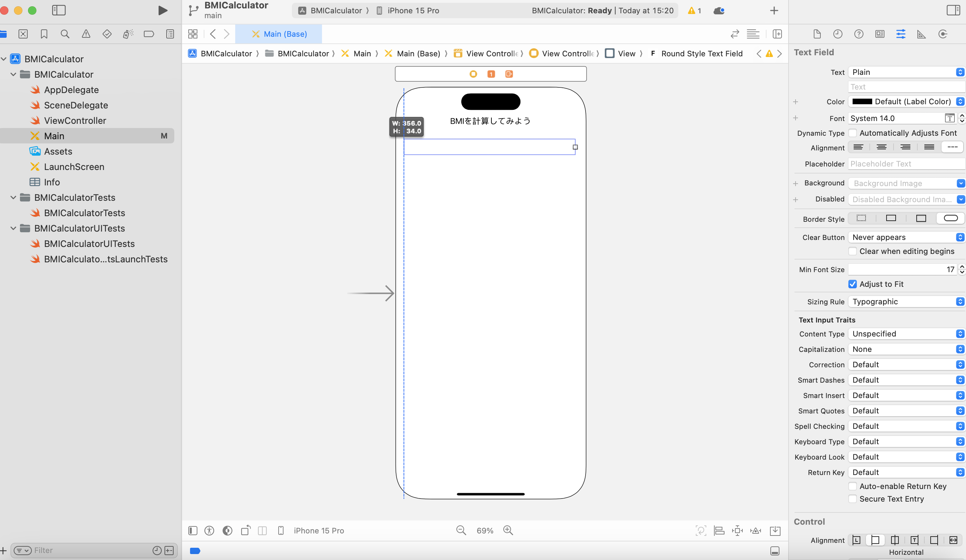Open the Issue navigator warning icon
The height and width of the screenshot is (560, 966).
click(x=86, y=34)
